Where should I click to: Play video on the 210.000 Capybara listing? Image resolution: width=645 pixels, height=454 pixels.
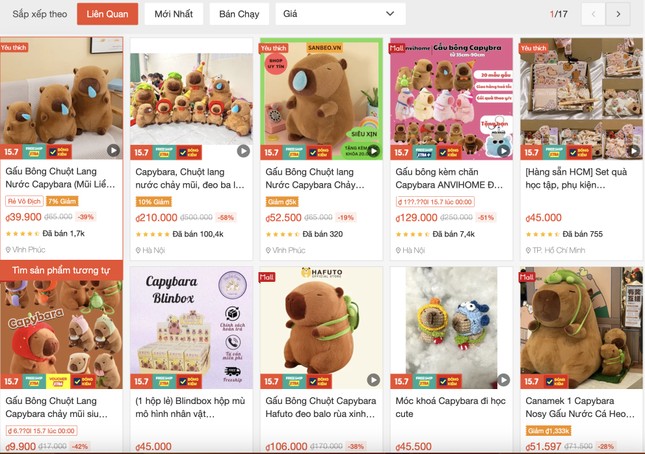[244, 151]
